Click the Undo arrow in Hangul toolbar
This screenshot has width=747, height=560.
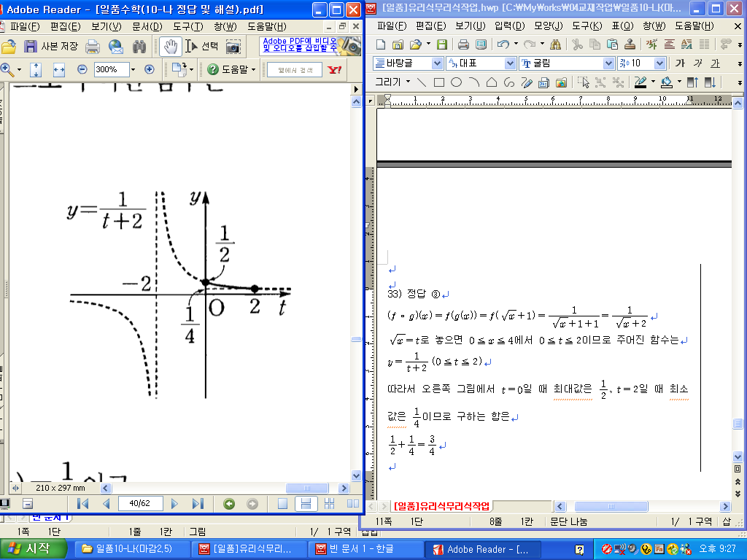(502, 44)
